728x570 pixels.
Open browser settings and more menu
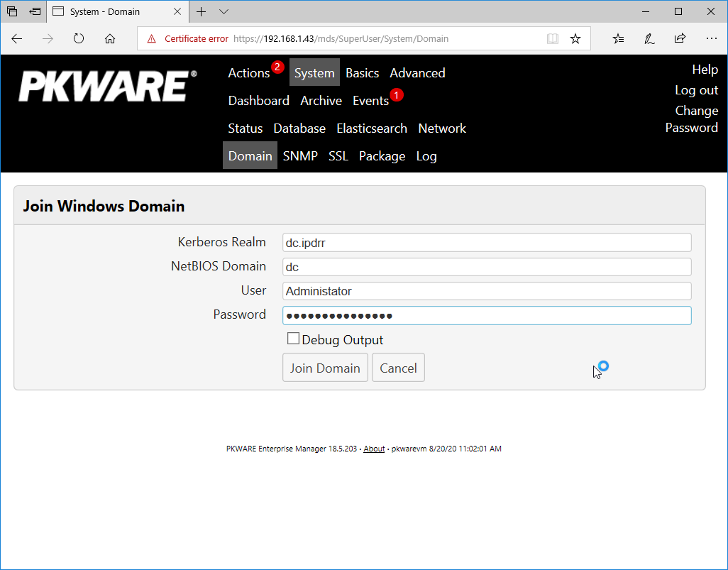click(x=711, y=39)
